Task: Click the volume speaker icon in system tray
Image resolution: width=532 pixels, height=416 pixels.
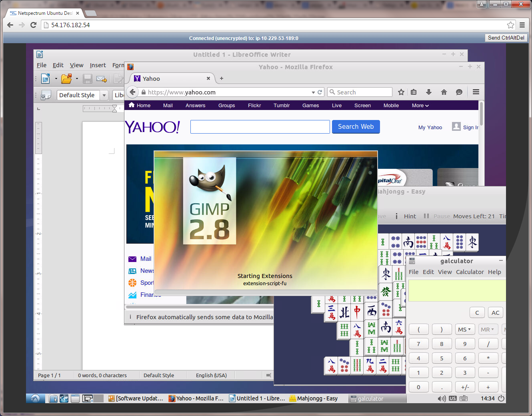Action: 442,398
